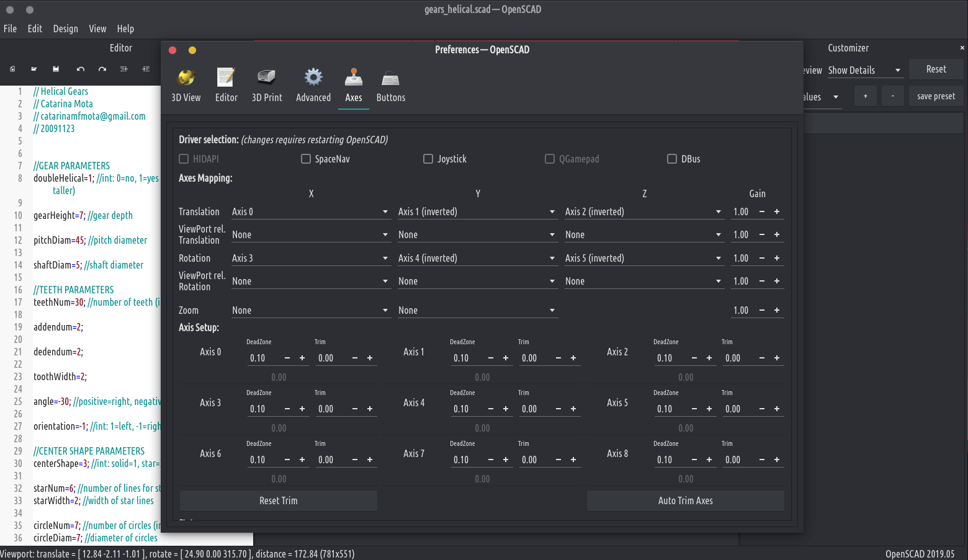968x560 pixels.
Task: Increase Axis 1 Trim with plus
Action: [573, 358]
